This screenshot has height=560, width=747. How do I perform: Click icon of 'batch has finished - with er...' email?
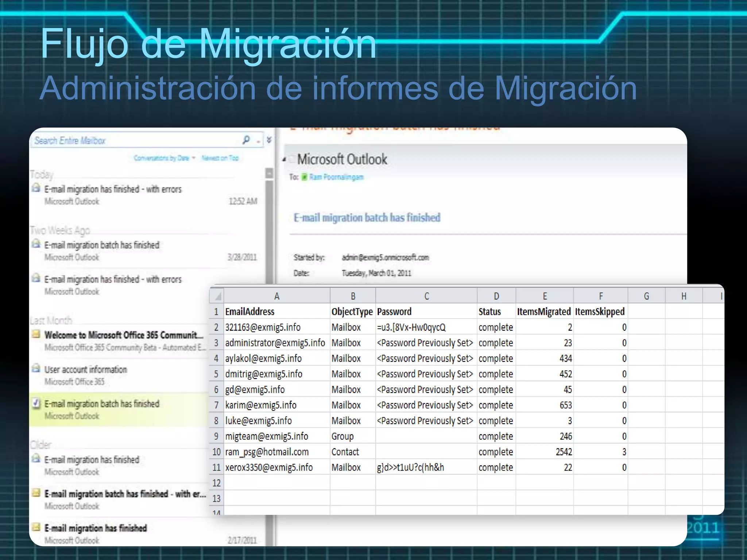click(x=36, y=493)
